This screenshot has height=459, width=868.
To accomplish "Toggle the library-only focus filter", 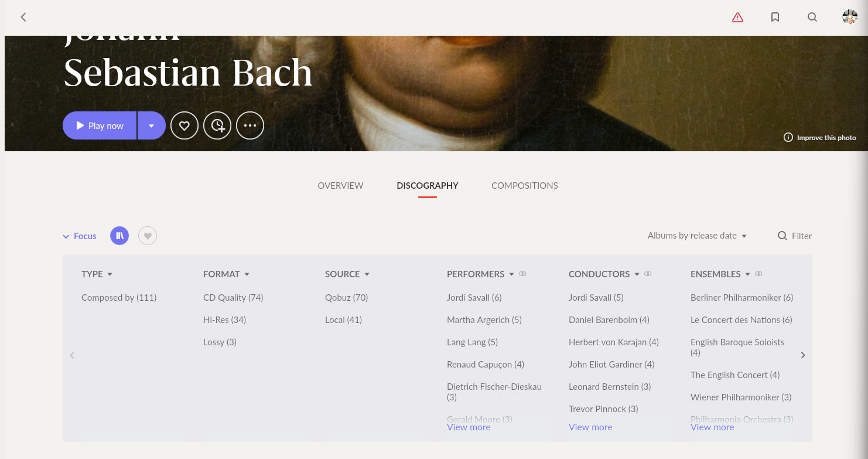I will (x=119, y=236).
